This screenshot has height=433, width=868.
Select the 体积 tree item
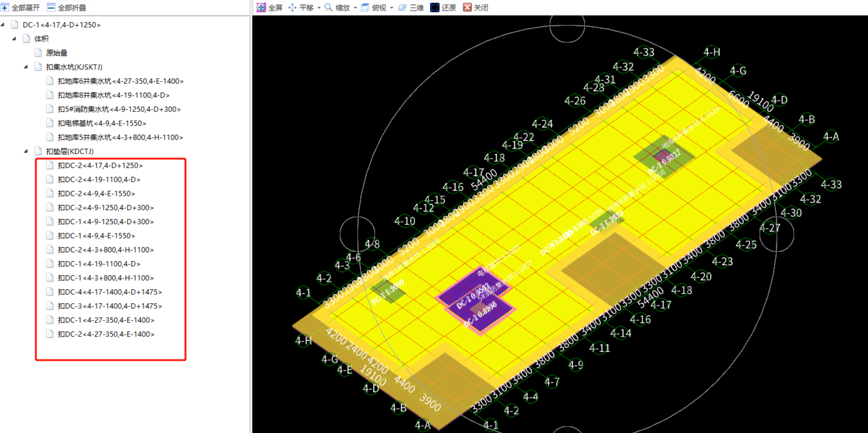click(x=41, y=39)
